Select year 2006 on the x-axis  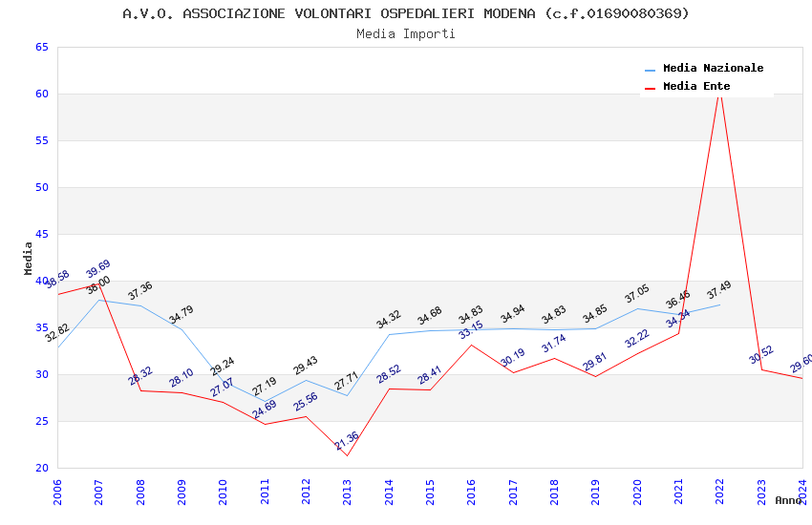point(57,492)
